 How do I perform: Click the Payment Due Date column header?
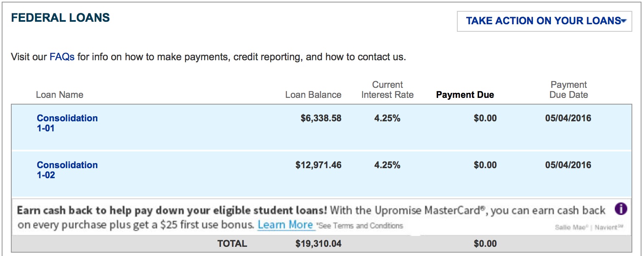click(568, 90)
